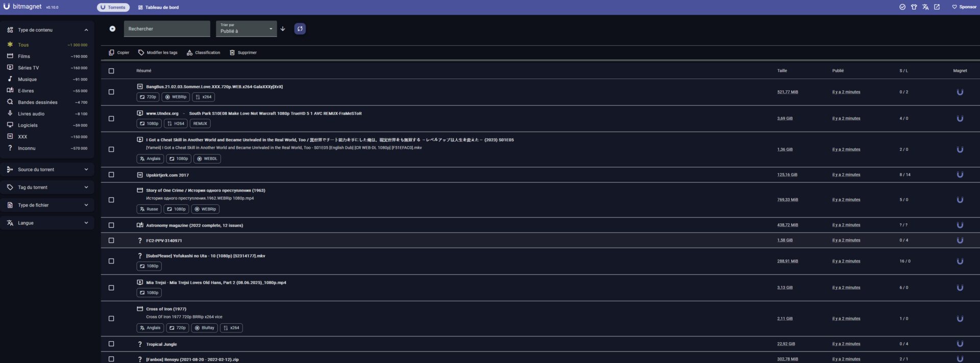Expand the 'Type de fichier' filter

pyautogui.click(x=47, y=205)
